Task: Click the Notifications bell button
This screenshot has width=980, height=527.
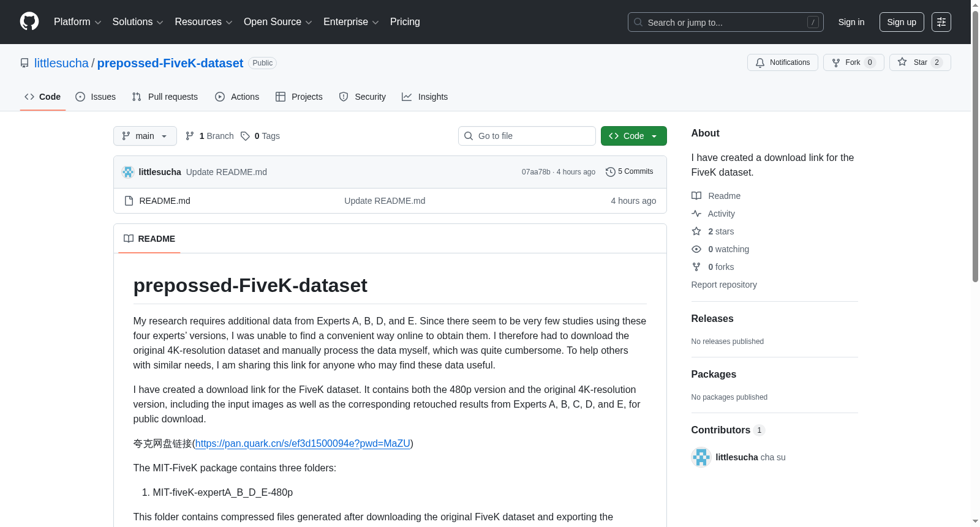Action: [x=783, y=62]
